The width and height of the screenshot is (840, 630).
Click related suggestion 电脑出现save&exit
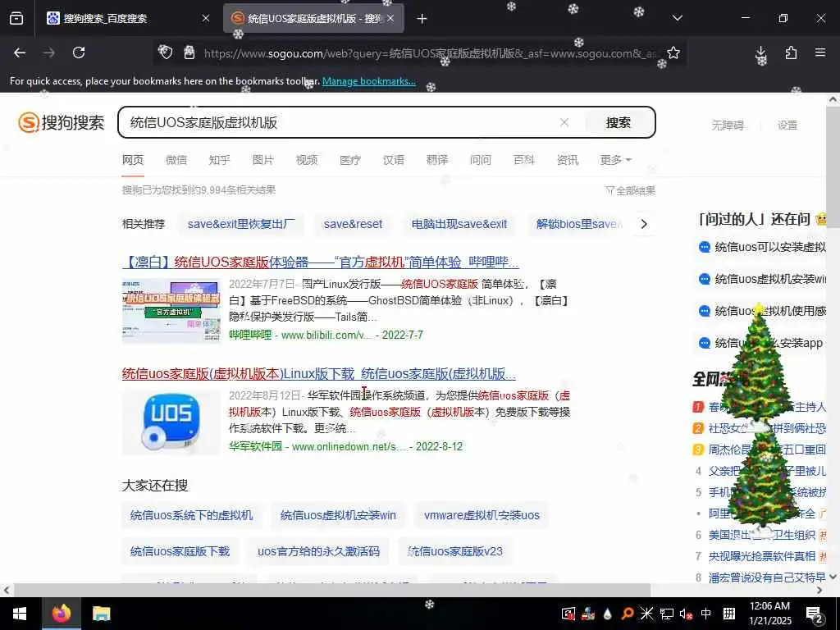(459, 224)
